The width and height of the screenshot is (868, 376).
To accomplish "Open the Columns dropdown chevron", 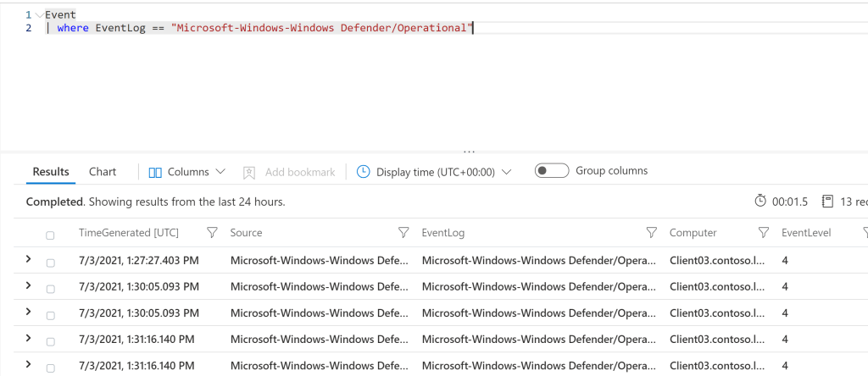I will coord(220,172).
